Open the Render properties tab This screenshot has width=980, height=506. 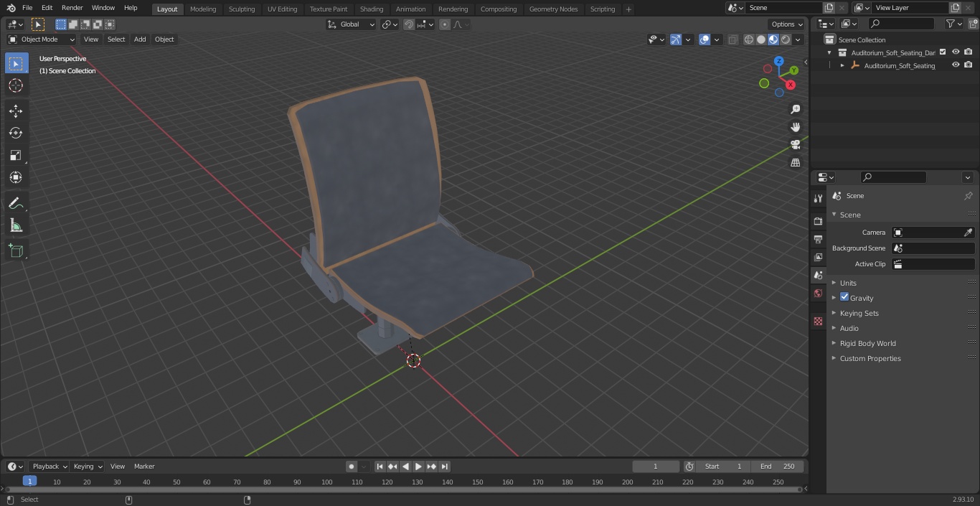coord(818,221)
